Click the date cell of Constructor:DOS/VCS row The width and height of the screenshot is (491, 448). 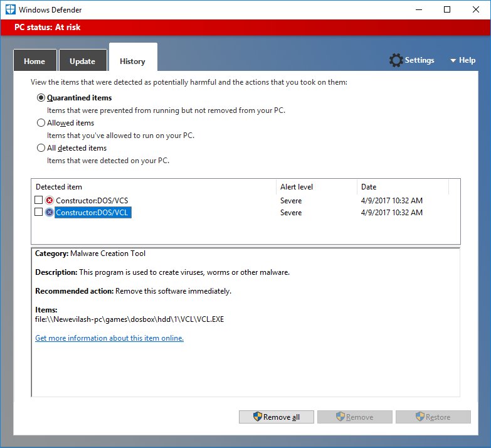tap(392, 201)
